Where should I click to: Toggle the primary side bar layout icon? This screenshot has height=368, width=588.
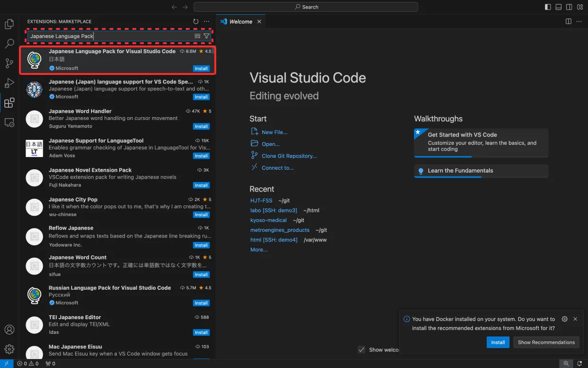point(548,7)
